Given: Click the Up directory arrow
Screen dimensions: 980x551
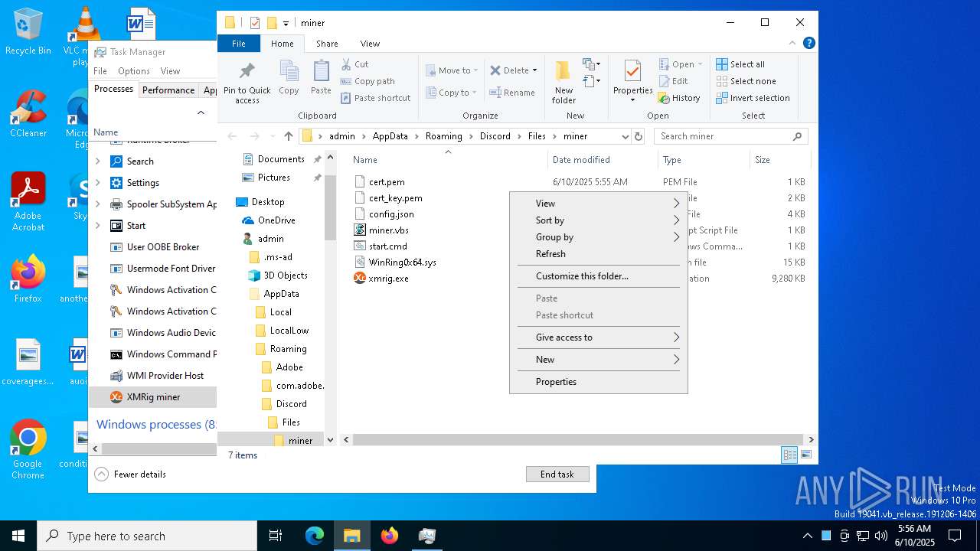Looking at the screenshot, I should (288, 136).
